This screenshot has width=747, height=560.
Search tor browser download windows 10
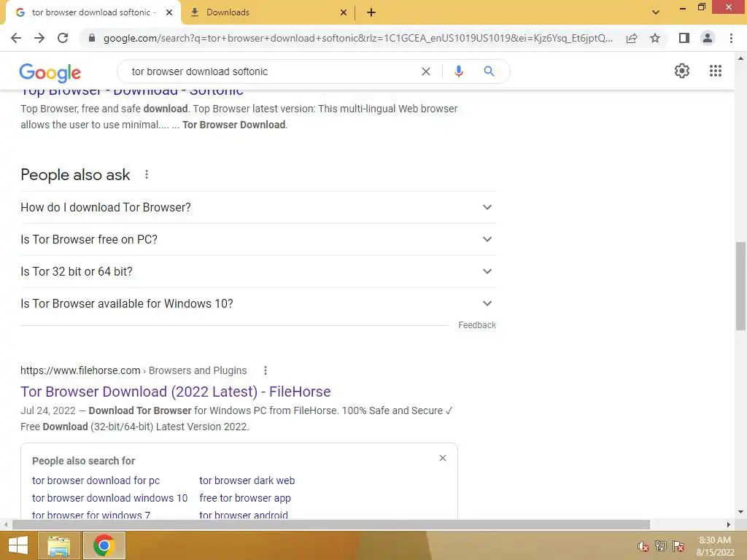pyautogui.click(x=109, y=498)
